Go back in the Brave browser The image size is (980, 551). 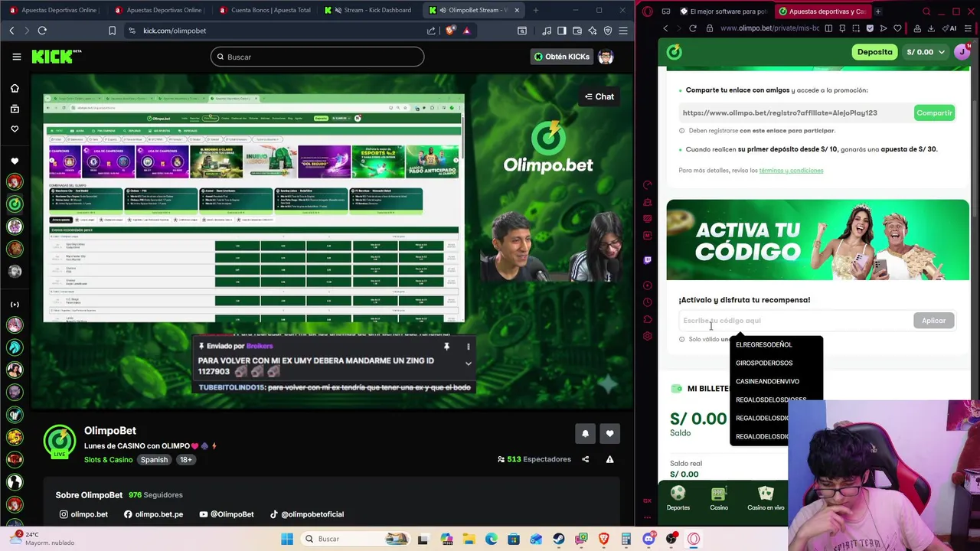click(11, 31)
